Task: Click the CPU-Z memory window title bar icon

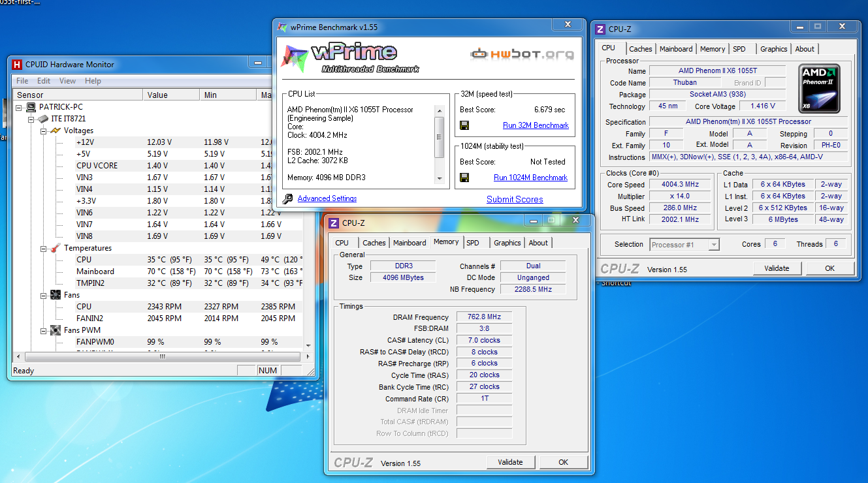Action: click(334, 223)
